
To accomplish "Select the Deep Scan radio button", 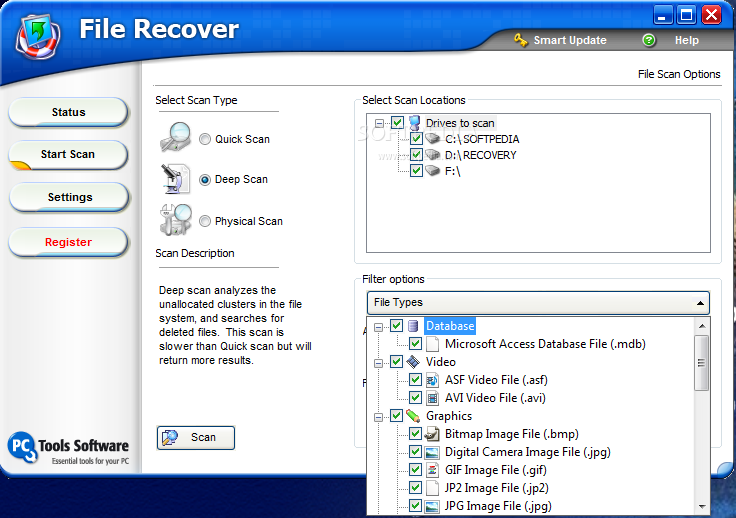I will (x=205, y=180).
